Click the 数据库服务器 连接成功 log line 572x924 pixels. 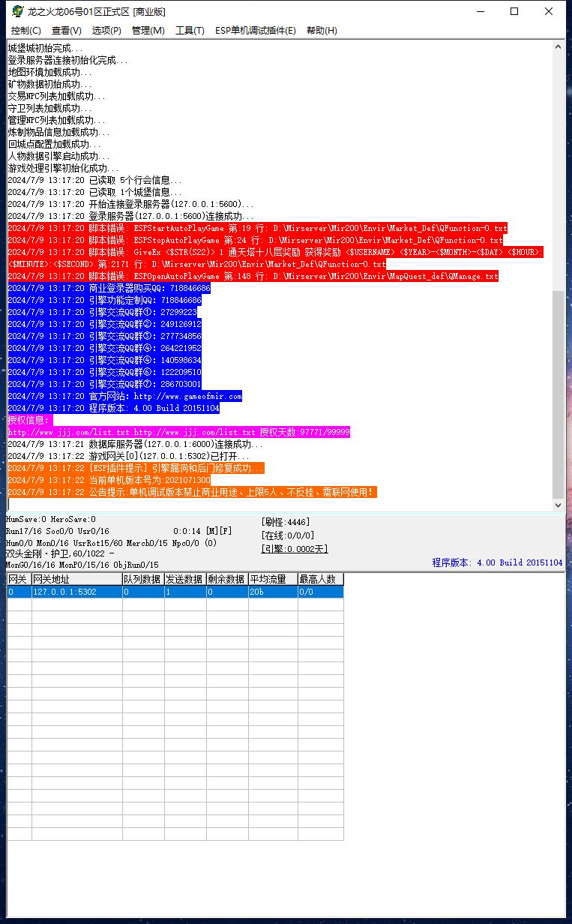[x=136, y=444]
